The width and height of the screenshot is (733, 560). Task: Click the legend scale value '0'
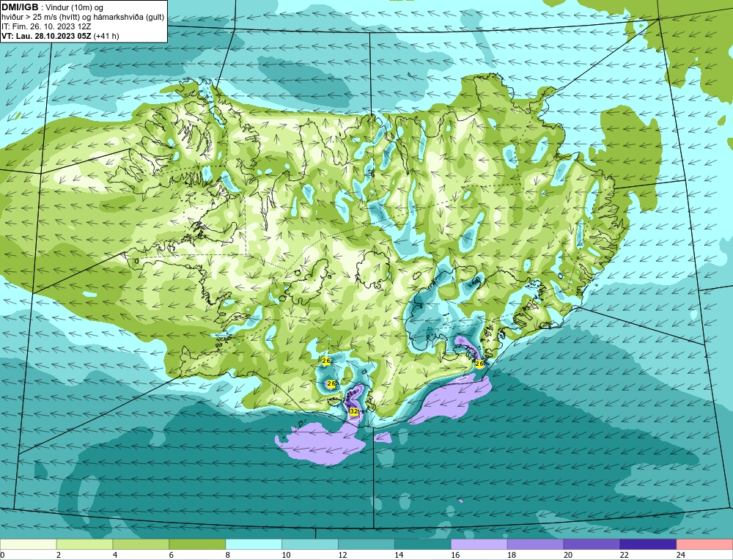pos(2,556)
